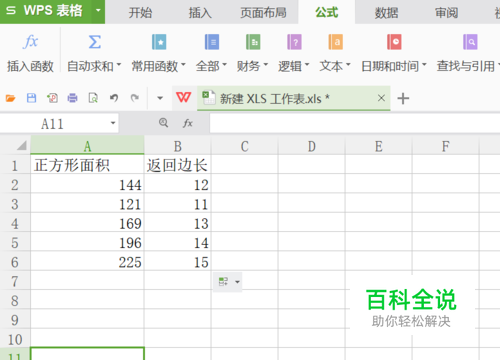This screenshot has height=360, width=500.
Task: Select column C header
Action: point(245,146)
